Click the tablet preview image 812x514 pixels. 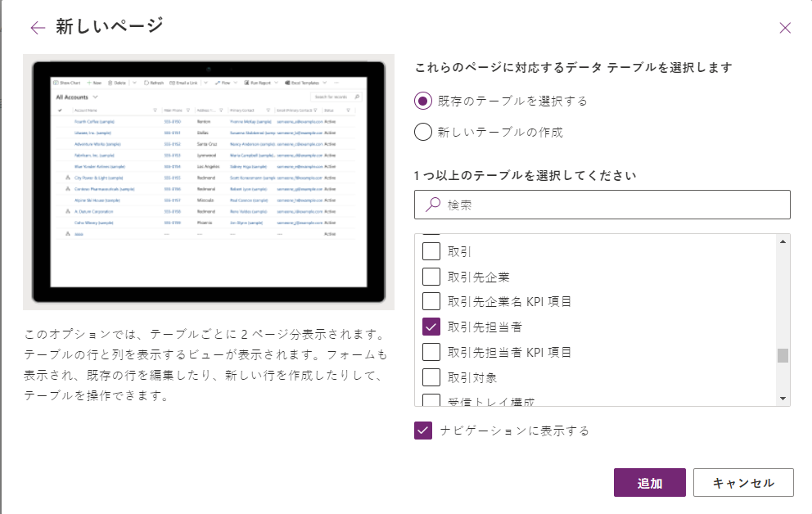click(209, 182)
